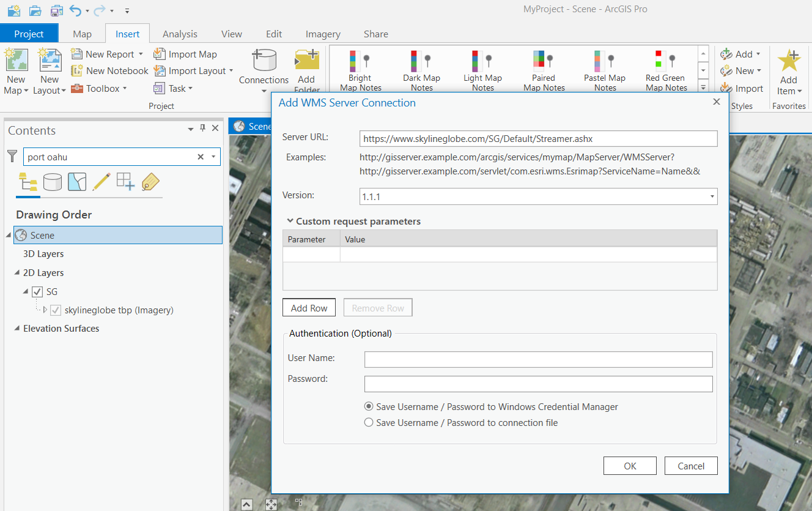Select Save to connection file option

[x=369, y=422]
